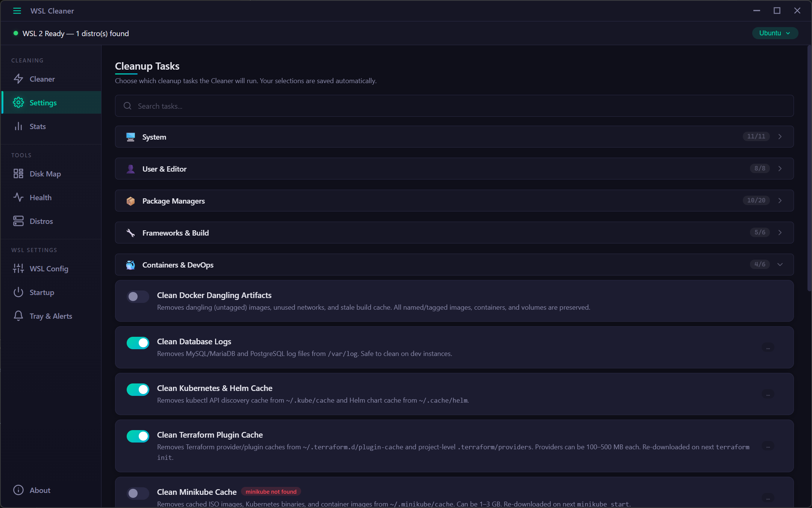The height and width of the screenshot is (508, 812).
Task: Open the hamburger menu icon
Action: pos(17,11)
